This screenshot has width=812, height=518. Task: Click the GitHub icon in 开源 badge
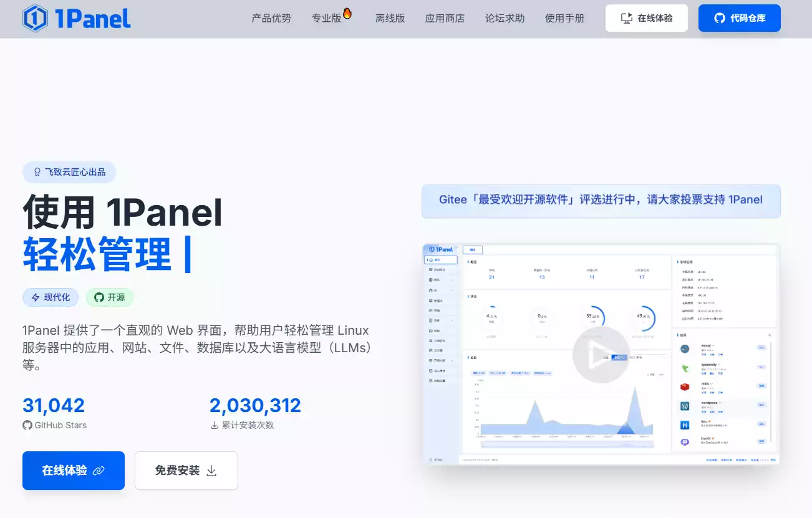(98, 297)
